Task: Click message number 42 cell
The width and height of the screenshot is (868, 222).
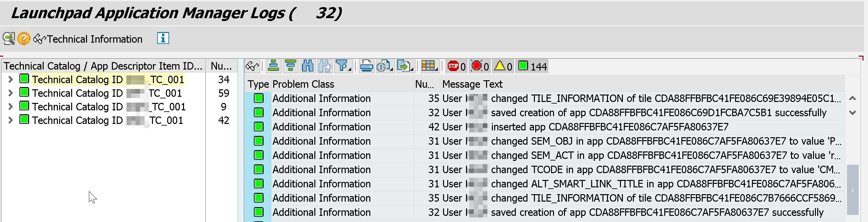Action: tap(427, 127)
